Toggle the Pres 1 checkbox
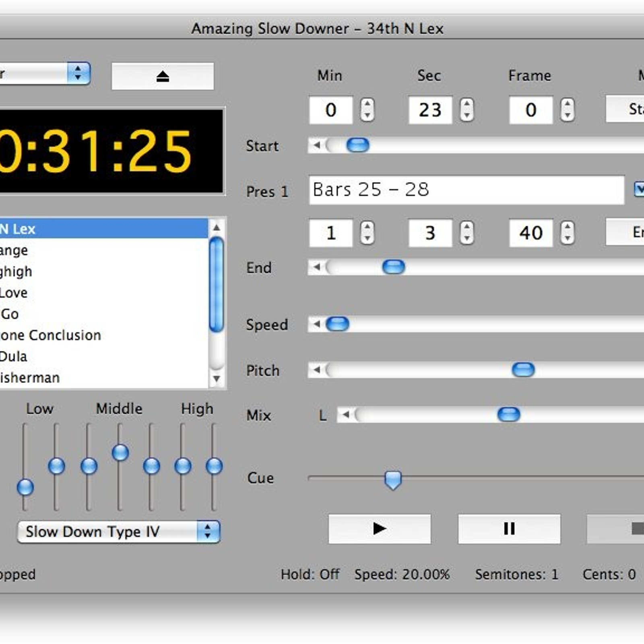644x644 pixels. [x=639, y=189]
